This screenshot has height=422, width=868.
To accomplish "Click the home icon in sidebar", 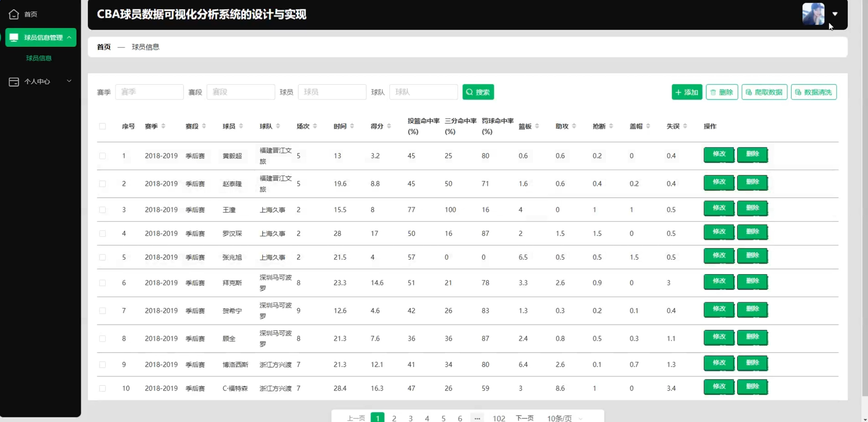I will tap(14, 14).
